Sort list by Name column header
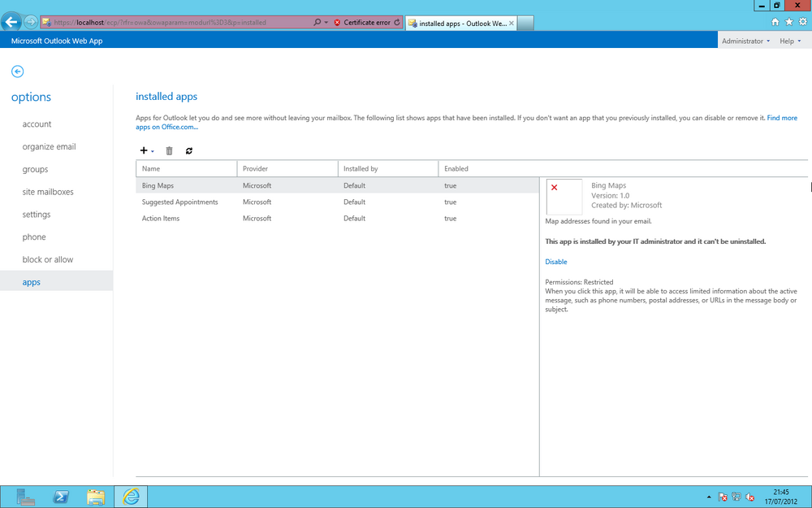Image resolution: width=812 pixels, height=508 pixels. pos(187,168)
